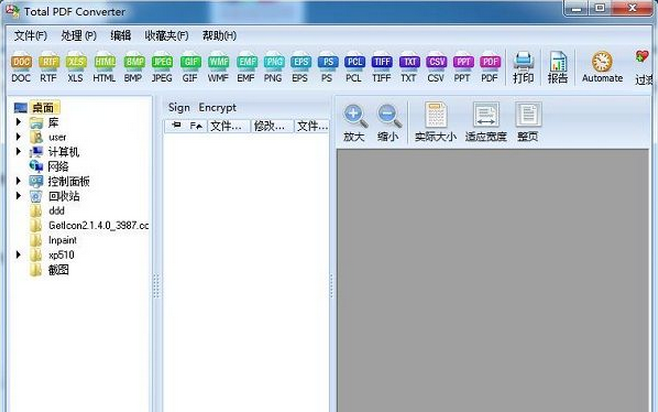Open the 报告 report tool
658x412 pixels.
point(558,68)
